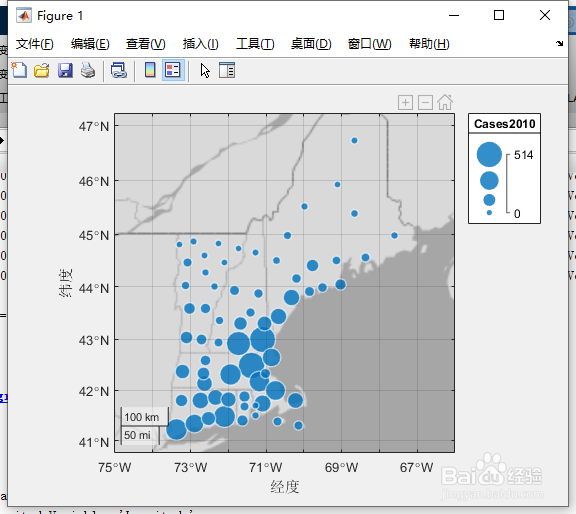Click the smallest bubble in the legend
576x514 pixels.
[489, 213]
